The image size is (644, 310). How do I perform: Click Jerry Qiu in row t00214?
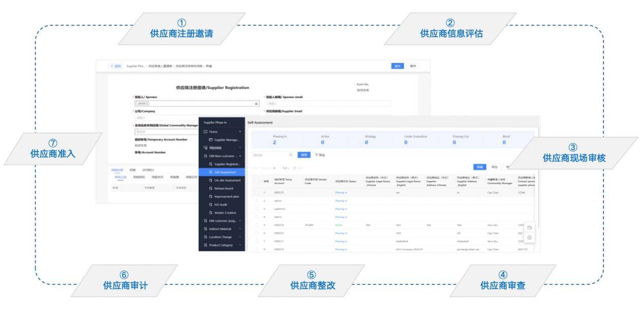tap(493, 225)
